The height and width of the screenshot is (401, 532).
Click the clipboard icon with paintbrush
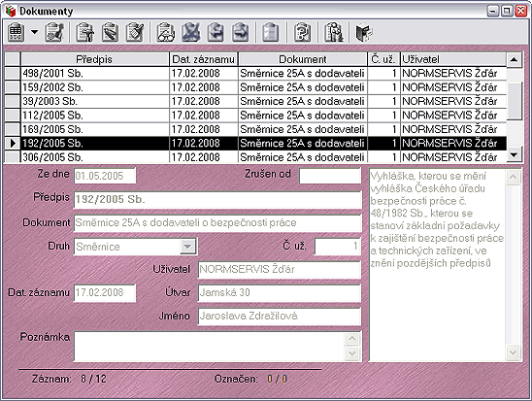coord(135,33)
